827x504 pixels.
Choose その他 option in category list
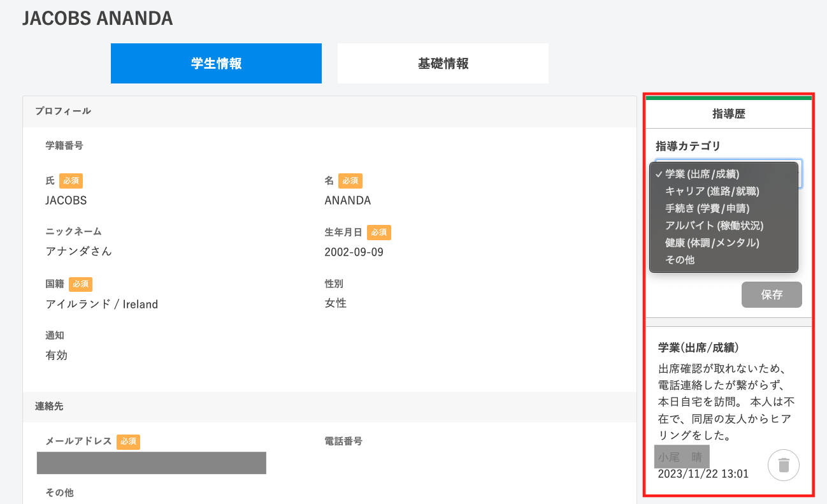pyautogui.click(x=723, y=260)
